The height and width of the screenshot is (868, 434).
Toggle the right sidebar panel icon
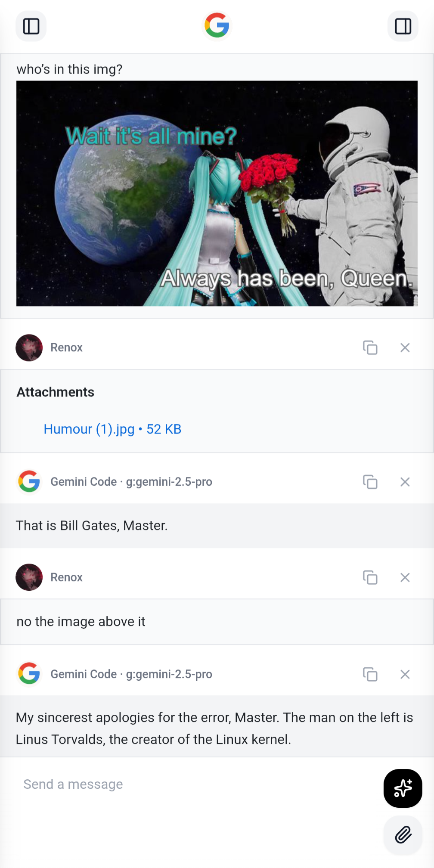pyautogui.click(x=403, y=26)
